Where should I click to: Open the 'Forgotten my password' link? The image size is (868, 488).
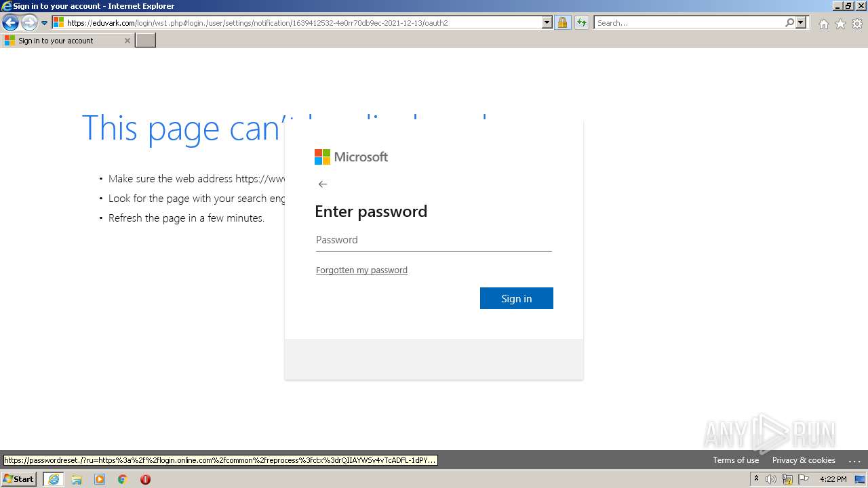361,270
